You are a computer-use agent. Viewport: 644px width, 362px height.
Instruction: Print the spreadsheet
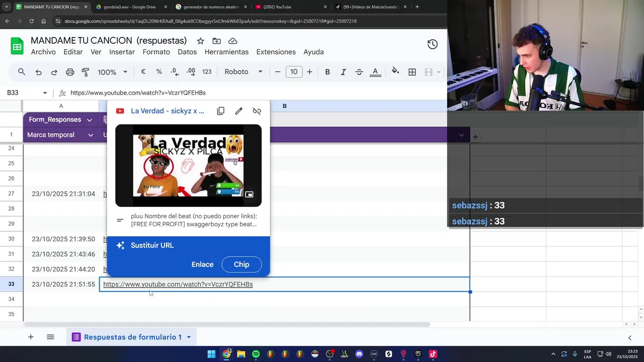70,72
